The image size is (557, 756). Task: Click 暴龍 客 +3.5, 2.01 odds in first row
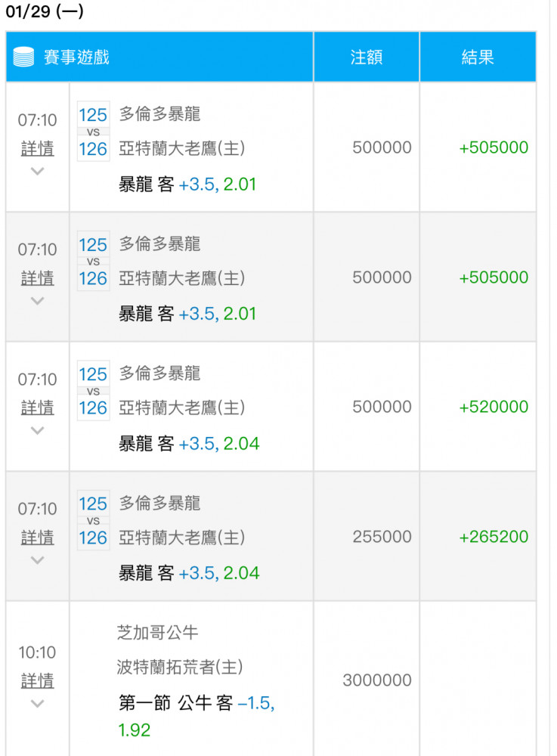[x=187, y=184]
